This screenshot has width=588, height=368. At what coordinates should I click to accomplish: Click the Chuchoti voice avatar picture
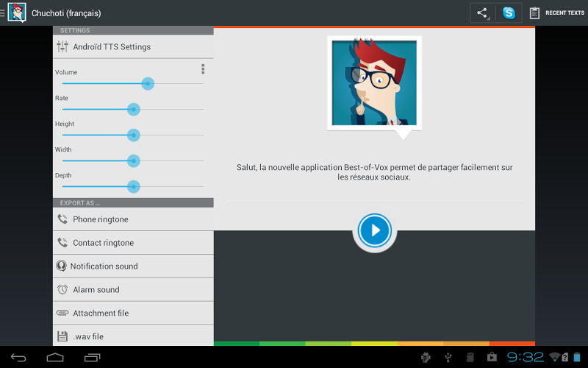point(374,83)
